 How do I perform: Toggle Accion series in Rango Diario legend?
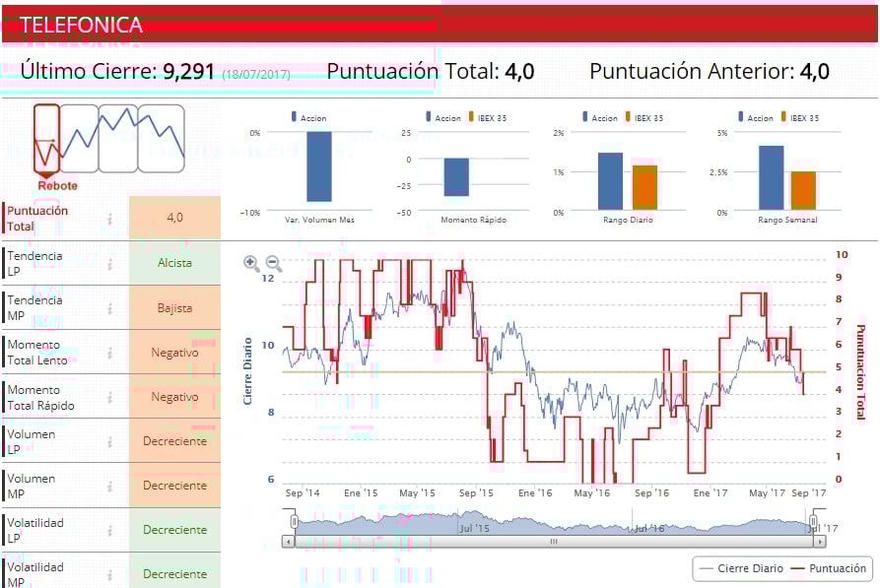pos(600,118)
